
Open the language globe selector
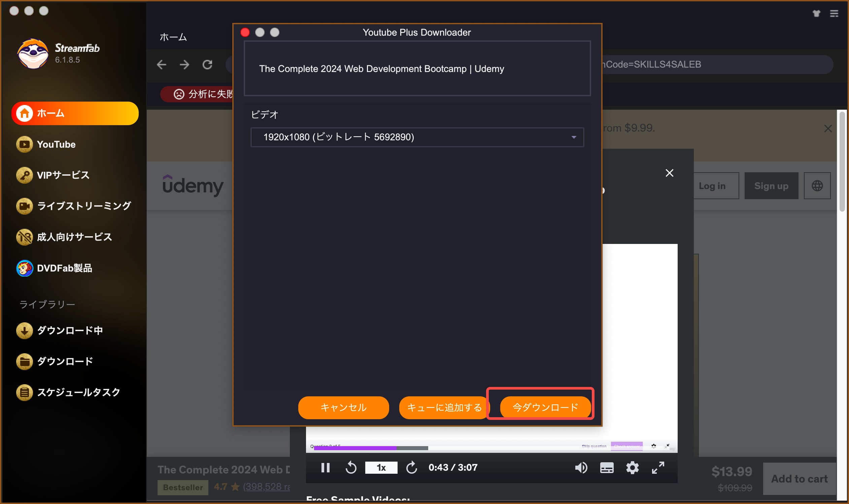[x=817, y=186]
